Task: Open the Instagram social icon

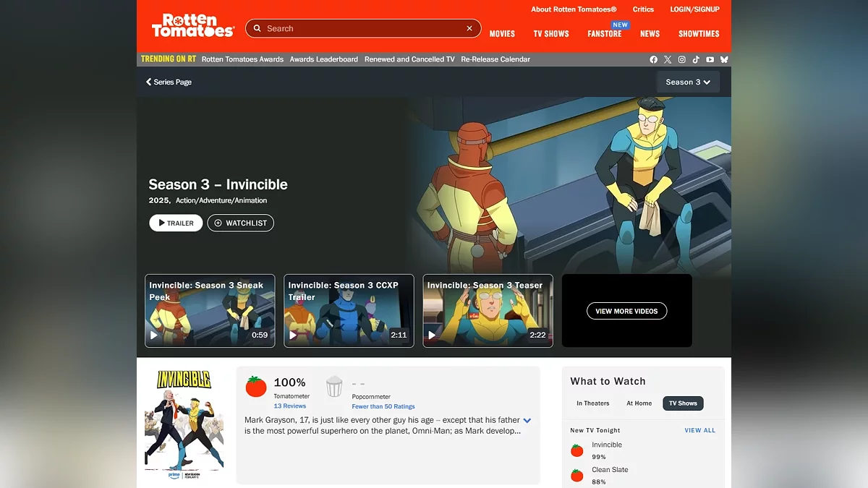Action: [x=681, y=59]
